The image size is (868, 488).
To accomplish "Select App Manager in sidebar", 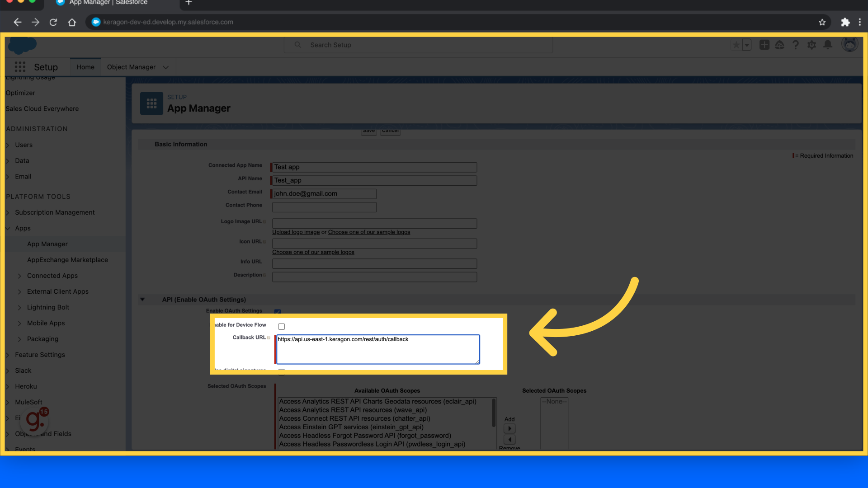I will (x=47, y=244).
